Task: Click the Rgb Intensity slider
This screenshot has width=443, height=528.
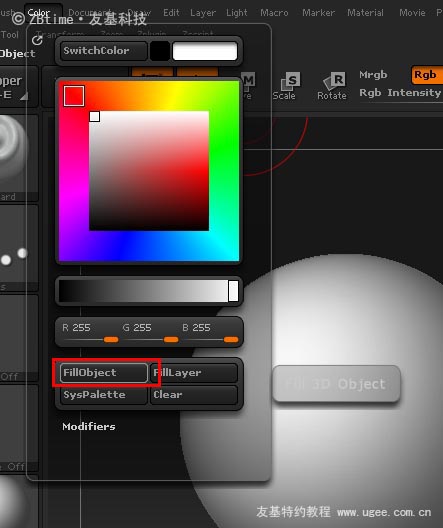Action: click(401, 93)
